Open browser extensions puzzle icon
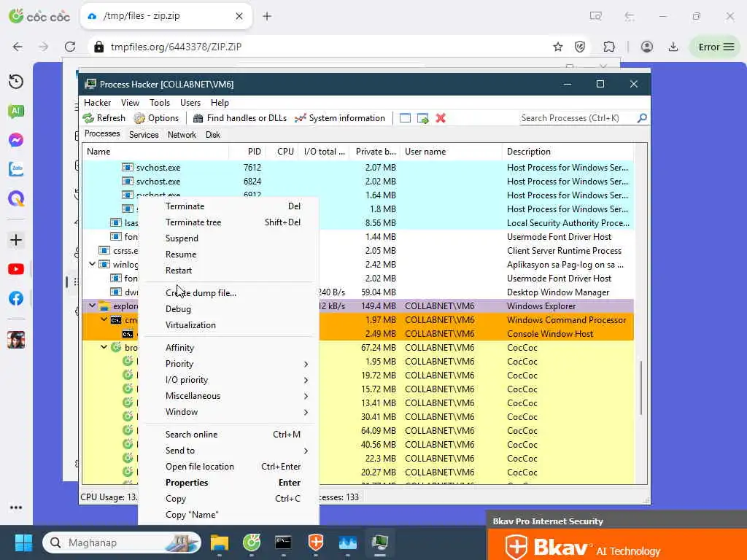Screen dimensions: 747x560 [609, 47]
